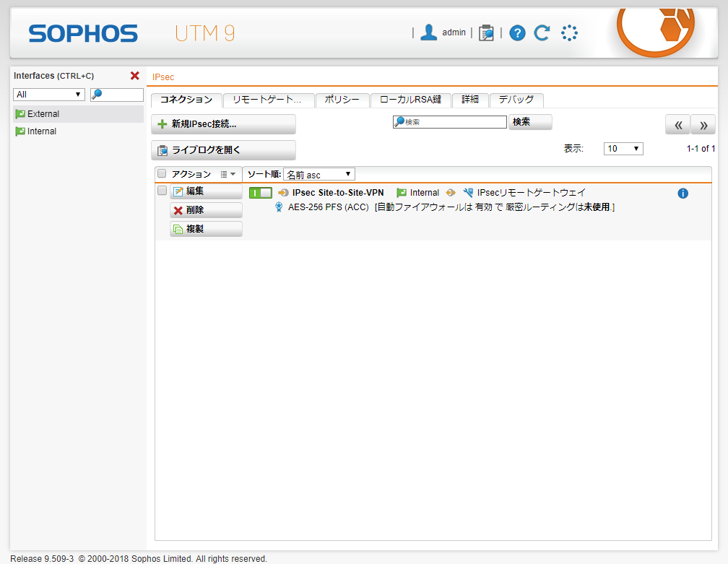The width and height of the screenshot is (728, 564).
Task: Switch to the ポリシー tab
Action: click(342, 100)
